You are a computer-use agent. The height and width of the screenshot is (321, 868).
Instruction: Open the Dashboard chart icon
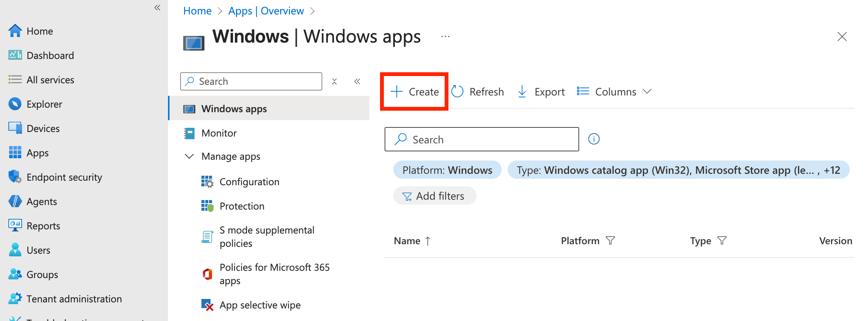15,55
